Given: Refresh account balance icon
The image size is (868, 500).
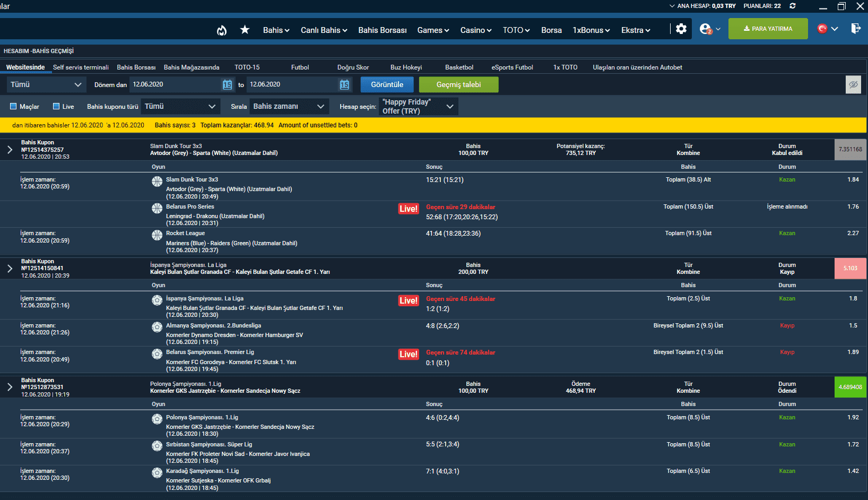Looking at the screenshot, I should pos(793,6).
